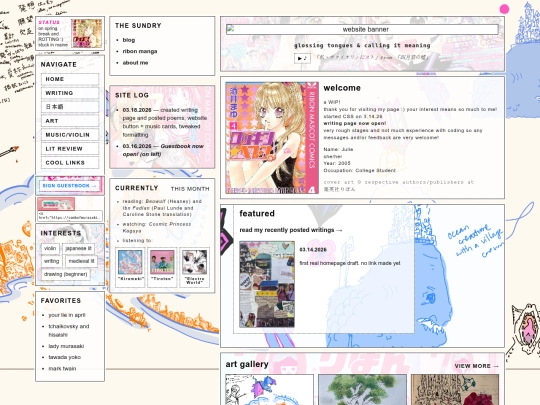Viewport: 540px width, 405px height.
Task: Select the medieval lit interest tag
Action: click(81, 261)
